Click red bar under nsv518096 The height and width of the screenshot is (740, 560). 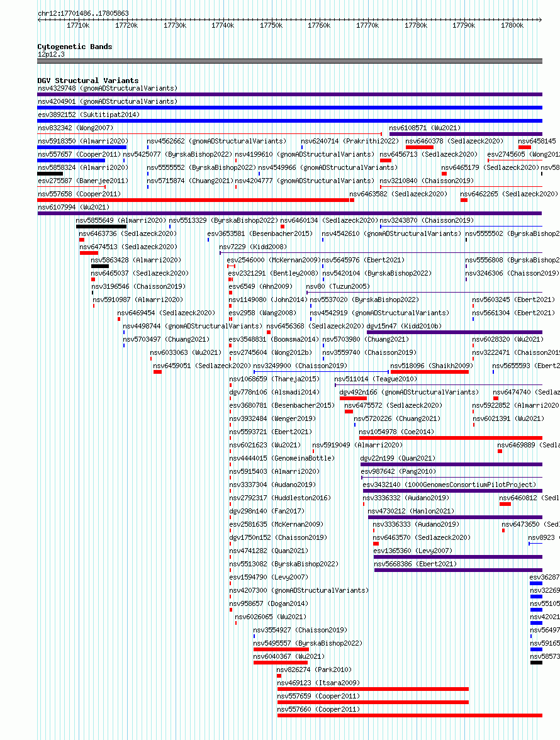(x=429, y=372)
